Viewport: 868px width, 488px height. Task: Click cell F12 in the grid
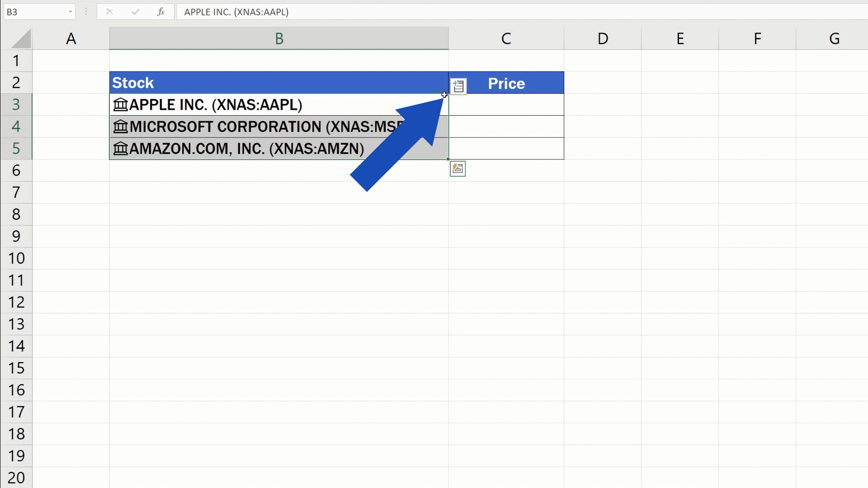point(757,302)
